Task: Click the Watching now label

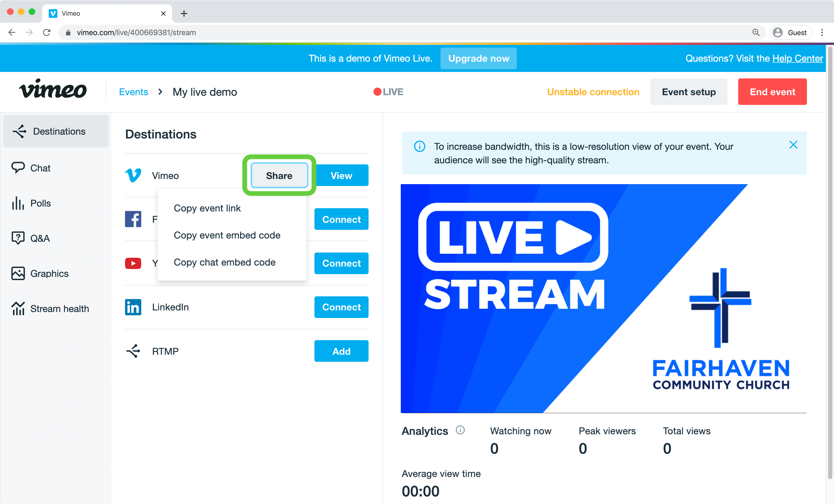Action: 521,431
